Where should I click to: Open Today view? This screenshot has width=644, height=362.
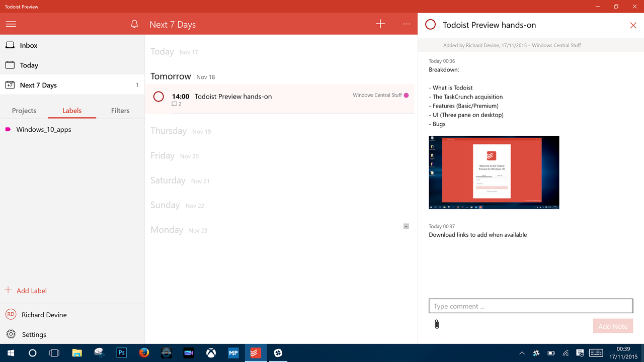click(72, 65)
